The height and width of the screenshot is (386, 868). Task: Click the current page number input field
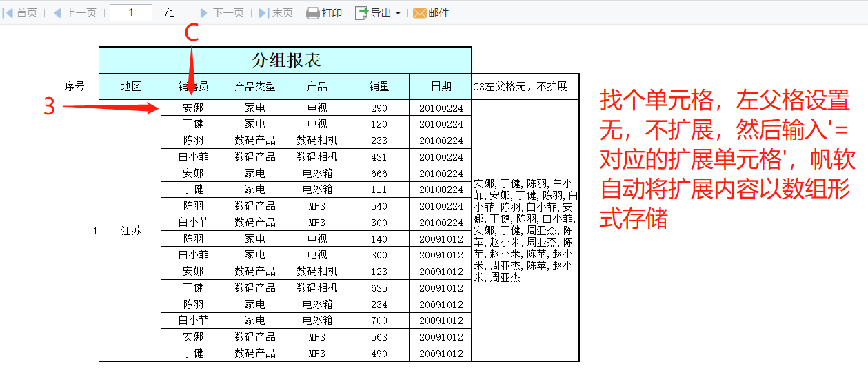pyautogui.click(x=131, y=12)
